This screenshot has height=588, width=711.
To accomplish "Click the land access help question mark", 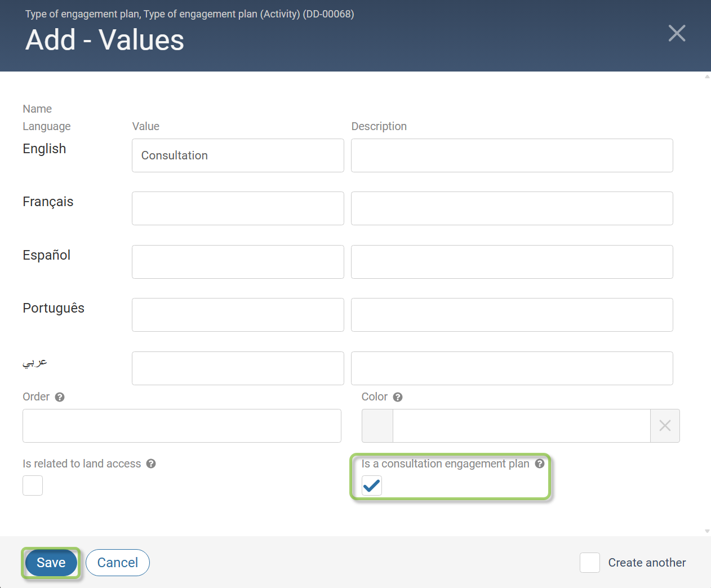I will click(151, 464).
